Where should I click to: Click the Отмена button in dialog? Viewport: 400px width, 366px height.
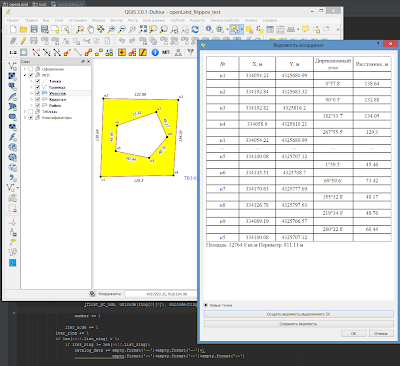pos(381,333)
